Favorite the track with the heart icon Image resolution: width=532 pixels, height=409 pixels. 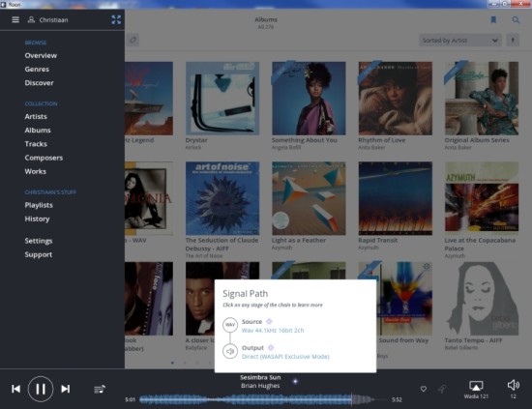coord(423,389)
